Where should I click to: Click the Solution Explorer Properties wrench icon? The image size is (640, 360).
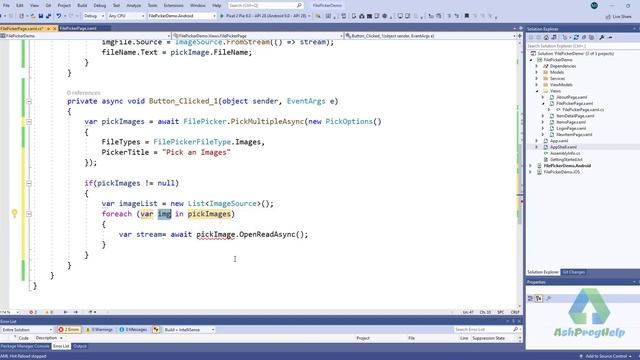point(602,38)
